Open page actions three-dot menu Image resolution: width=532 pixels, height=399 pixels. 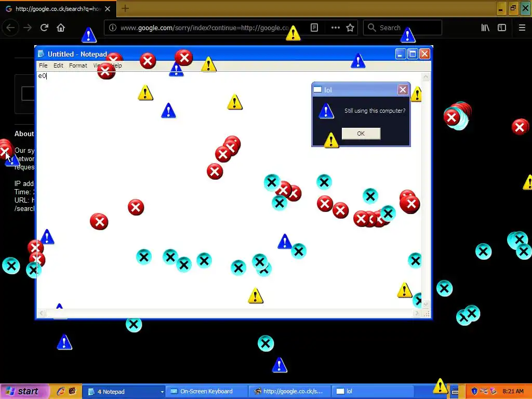[335, 28]
